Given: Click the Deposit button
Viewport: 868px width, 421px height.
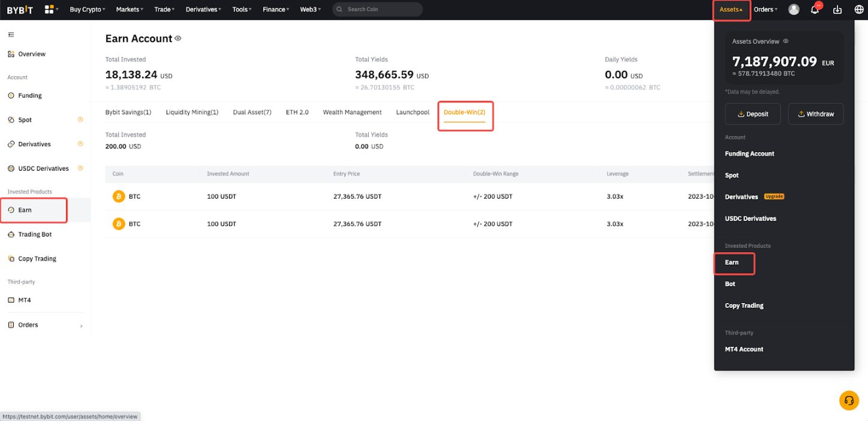Looking at the screenshot, I should click(x=752, y=114).
